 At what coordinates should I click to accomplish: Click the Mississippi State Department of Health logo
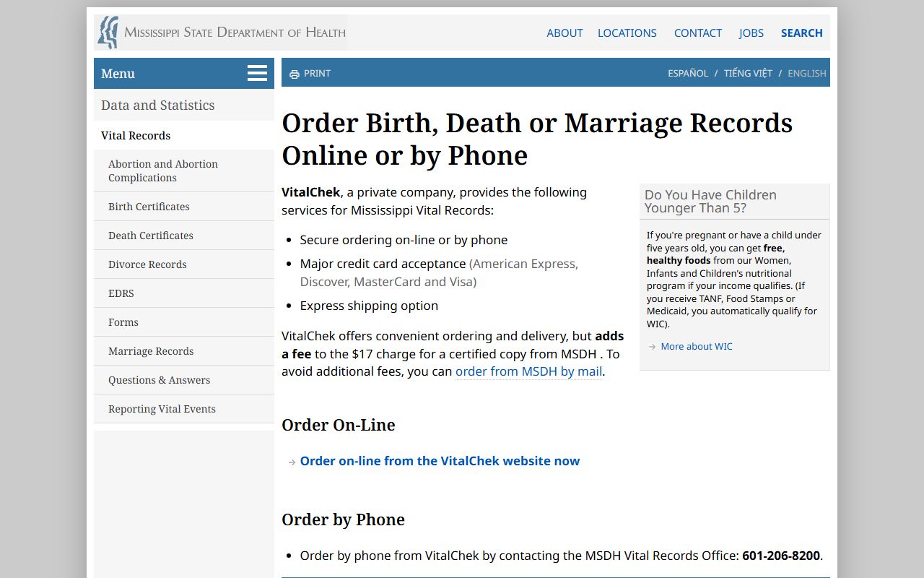tap(221, 33)
